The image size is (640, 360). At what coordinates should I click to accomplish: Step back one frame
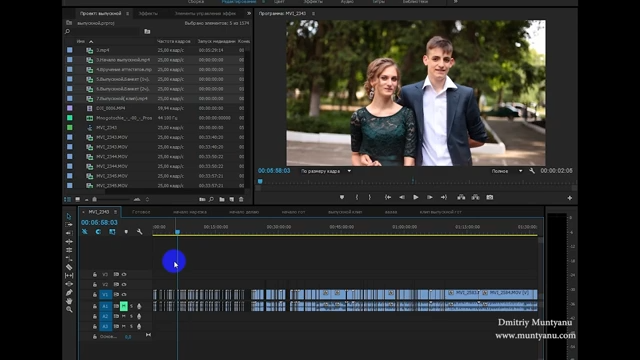(x=402, y=197)
